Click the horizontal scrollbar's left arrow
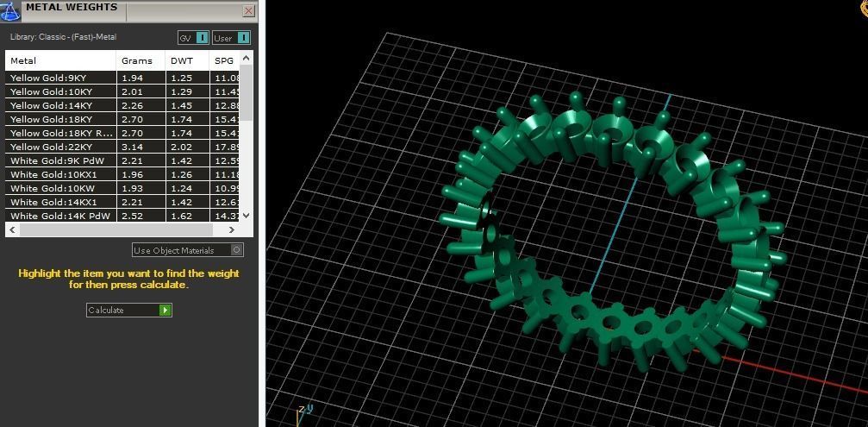 [x=13, y=229]
